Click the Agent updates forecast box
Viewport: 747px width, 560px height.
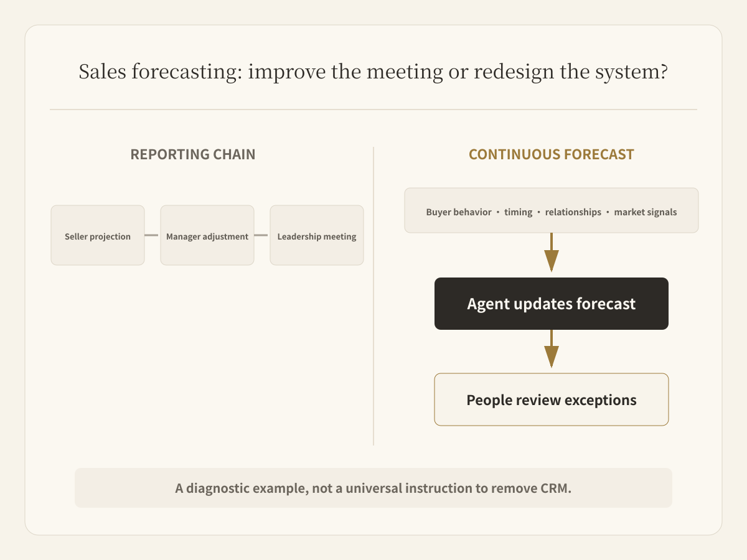point(552,304)
